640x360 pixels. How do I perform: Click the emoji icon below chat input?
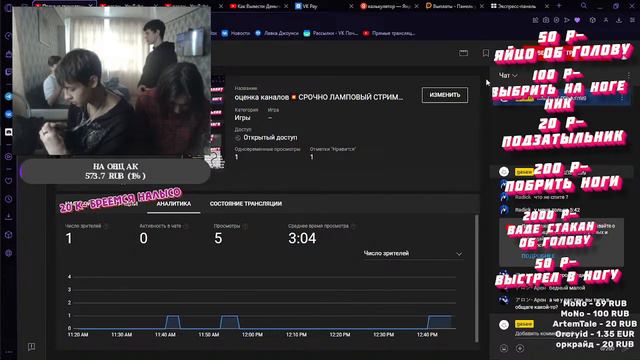pos(504,348)
